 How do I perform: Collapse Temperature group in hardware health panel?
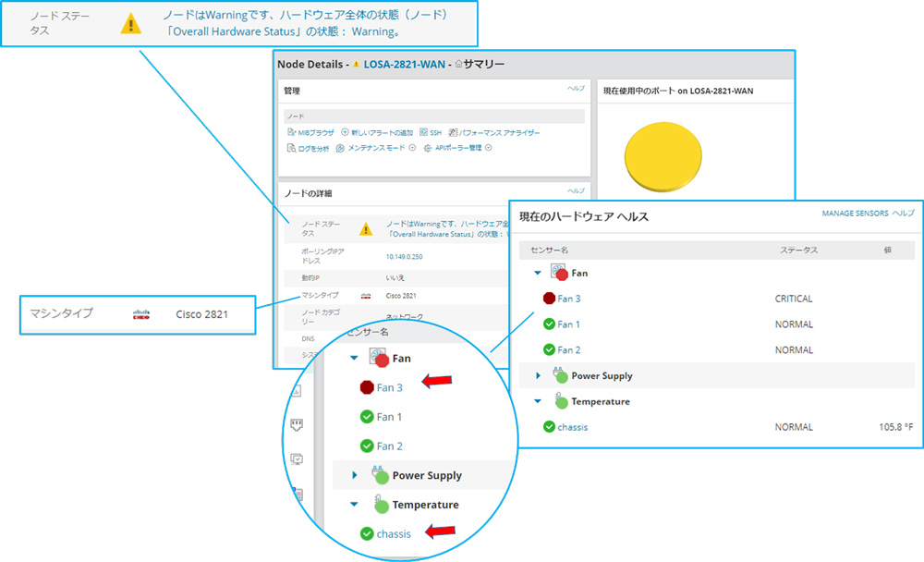(x=538, y=401)
